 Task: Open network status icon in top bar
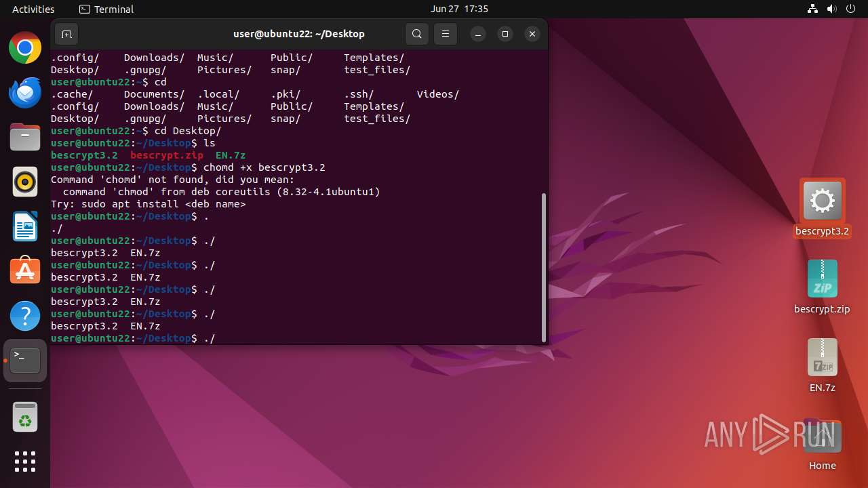tap(812, 9)
